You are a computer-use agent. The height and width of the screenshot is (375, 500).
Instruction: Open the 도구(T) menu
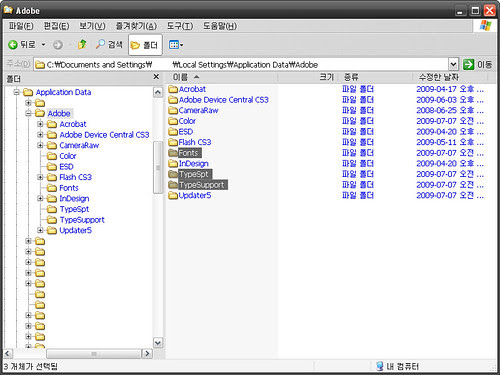[x=180, y=26]
